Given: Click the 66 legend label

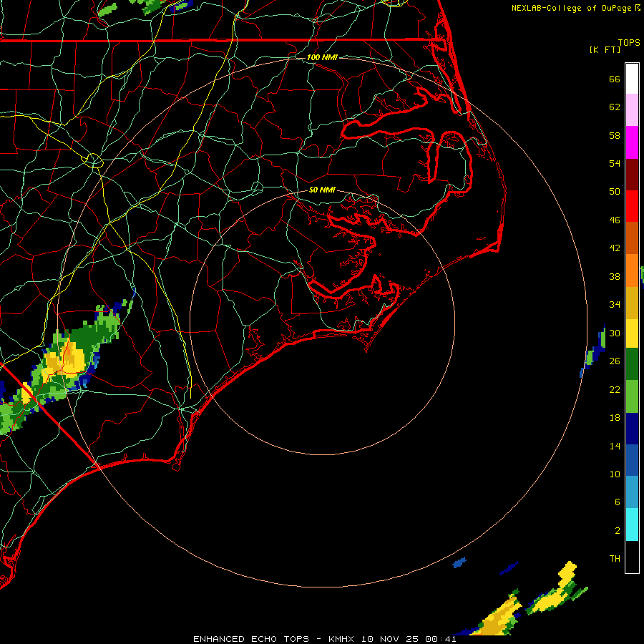Looking at the screenshot, I should click(615, 79).
